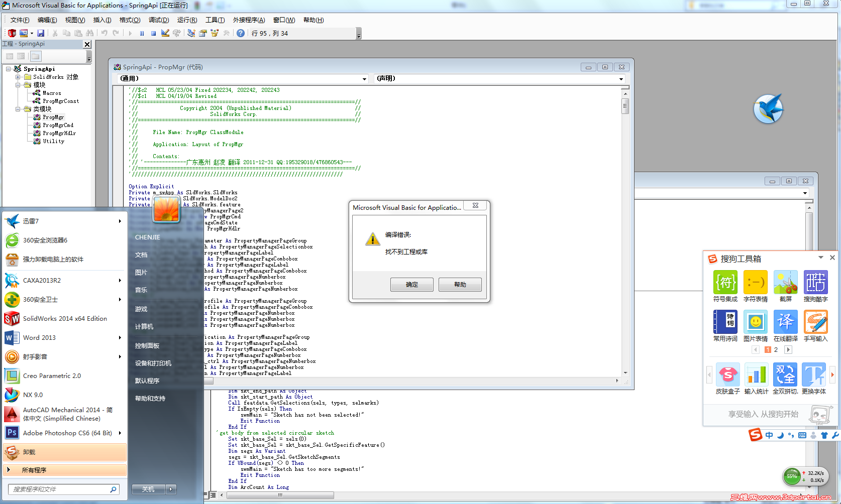This screenshot has width=841, height=504.
Task: Open the 调试(D) menu
Action: pos(159,20)
